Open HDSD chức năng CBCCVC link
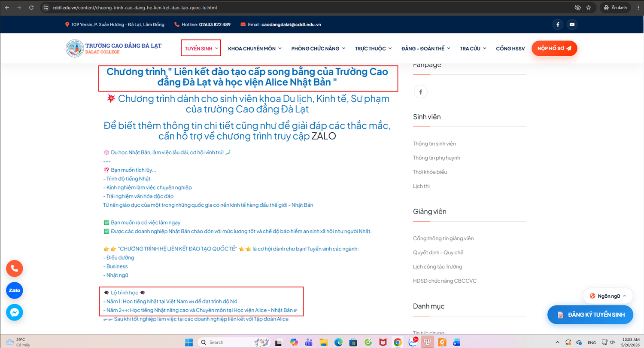This screenshot has width=644, height=348. 445,281
